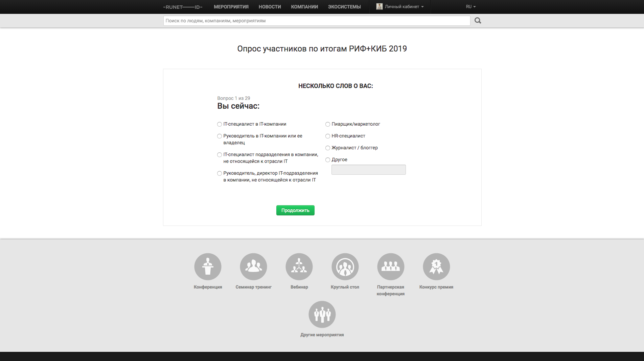The image size is (644, 361).
Task: Click the RUNET-ID logo link
Action: coord(183,7)
